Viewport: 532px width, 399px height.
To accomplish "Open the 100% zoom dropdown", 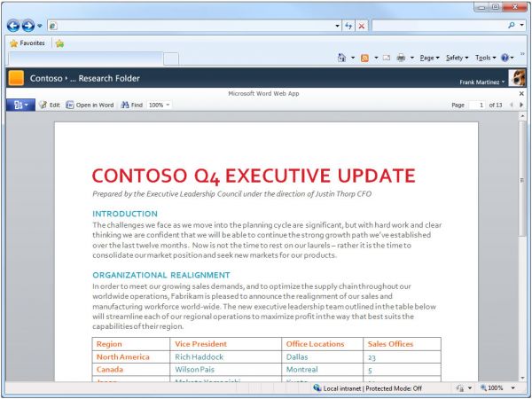I will pyautogui.click(x=159, y=106).
